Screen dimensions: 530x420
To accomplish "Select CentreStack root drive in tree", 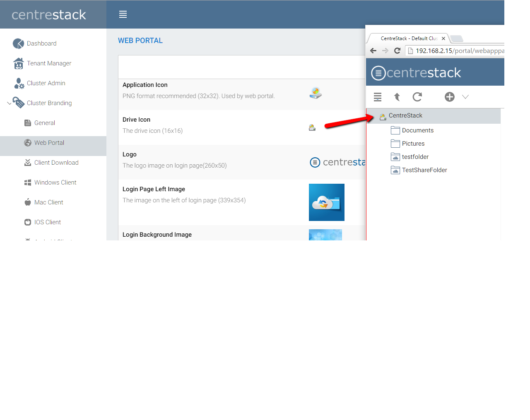I will click(434, 116).
